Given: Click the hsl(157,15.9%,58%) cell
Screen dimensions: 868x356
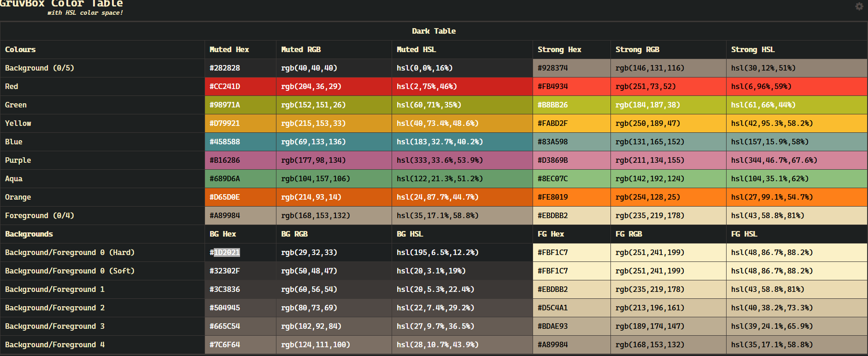Looking at the screenshot, I should point(797,142).
